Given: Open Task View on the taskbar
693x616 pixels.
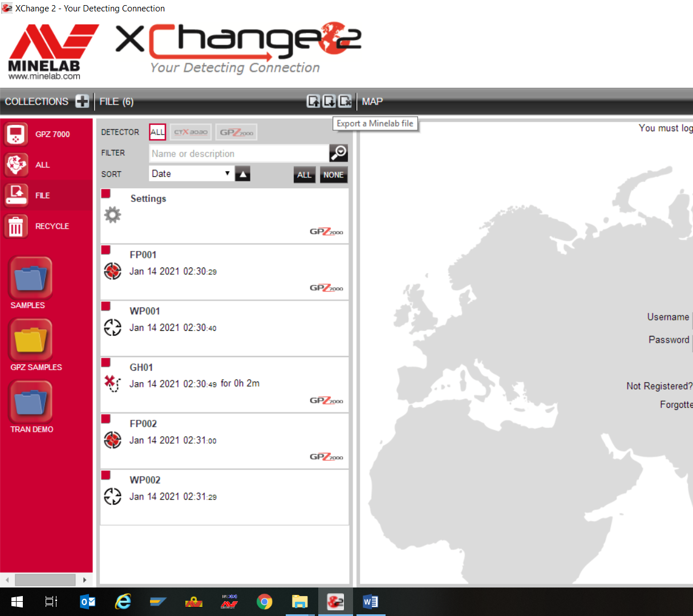Looking at the screenshot, I should click(51, 602).
